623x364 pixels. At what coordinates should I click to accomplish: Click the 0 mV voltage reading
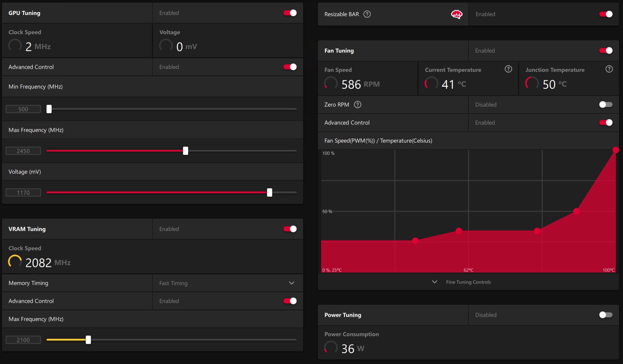pos(186,46)
